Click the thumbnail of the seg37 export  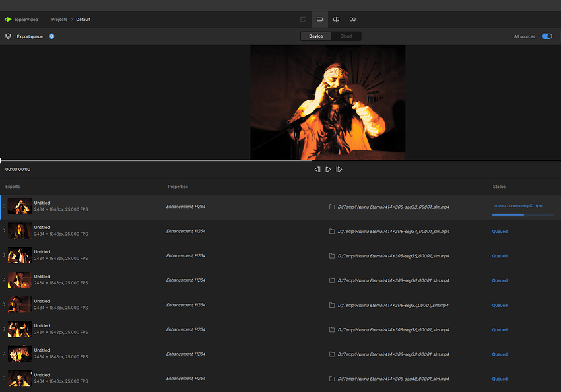tap(20, 304)
